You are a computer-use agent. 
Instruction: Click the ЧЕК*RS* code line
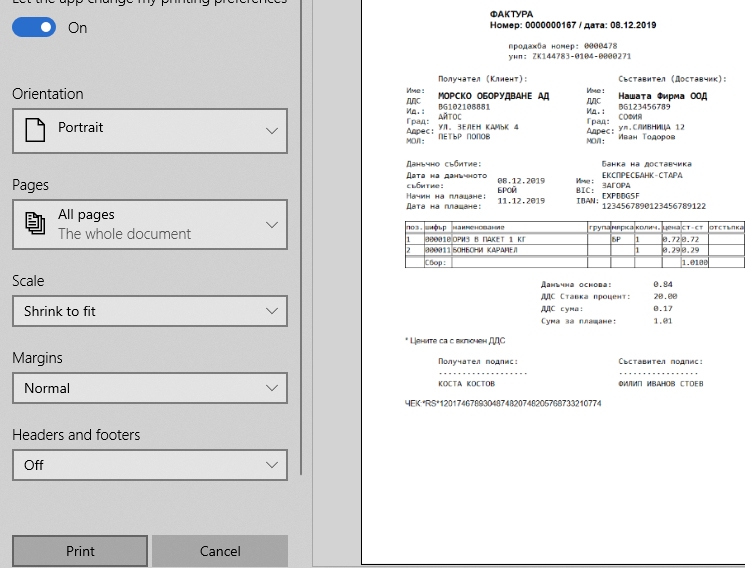(503, 404)
